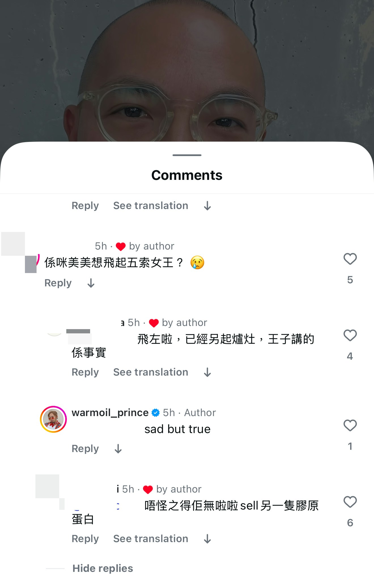Tap down arrow under 五索女王 comment
374x588 pixels.
91,283
